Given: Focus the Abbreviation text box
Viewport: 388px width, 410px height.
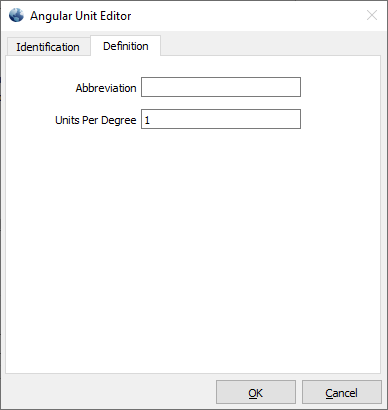Looking at the screenshot, I should (221, 87).
